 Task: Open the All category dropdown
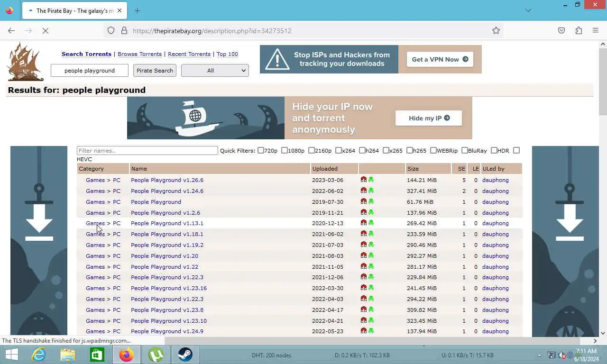[215, 71]
